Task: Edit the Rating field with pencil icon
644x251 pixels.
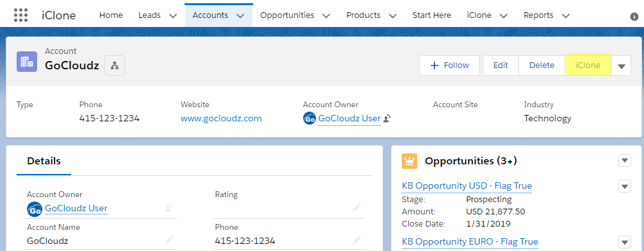Action: (356, 207)
